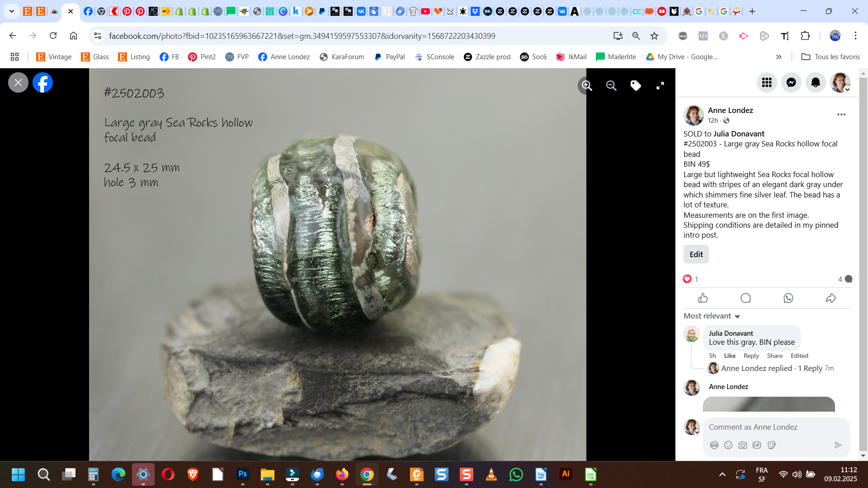The width and height of the screenshot is (868, 488).
Task: Open the Facebook menu grid icon
Action: point(767,82)
